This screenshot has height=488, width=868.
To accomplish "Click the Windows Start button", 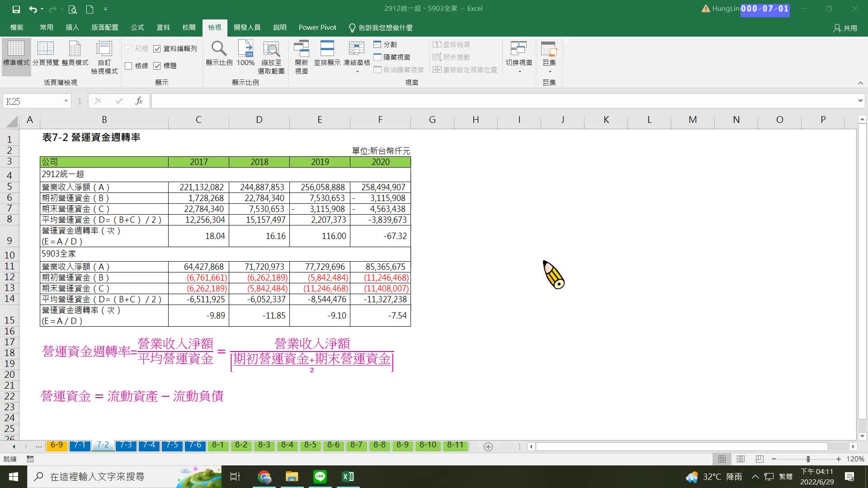I will tap(14, 476).
